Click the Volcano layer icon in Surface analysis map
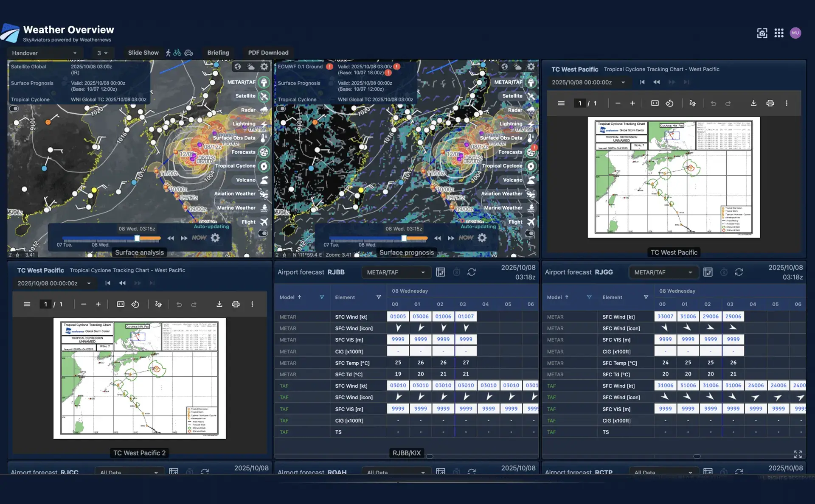 tap(264, 180)
